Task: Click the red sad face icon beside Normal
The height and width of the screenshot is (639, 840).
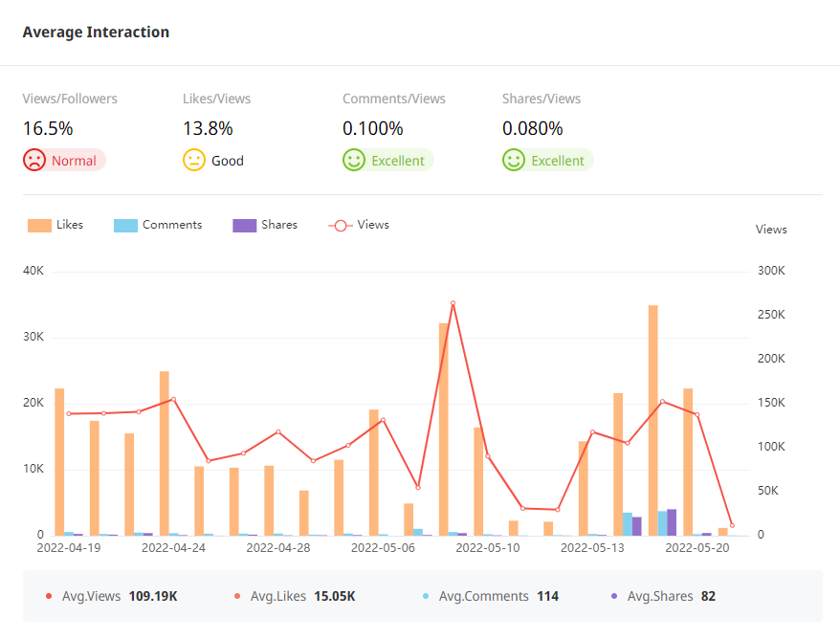Action: (34, 160)
